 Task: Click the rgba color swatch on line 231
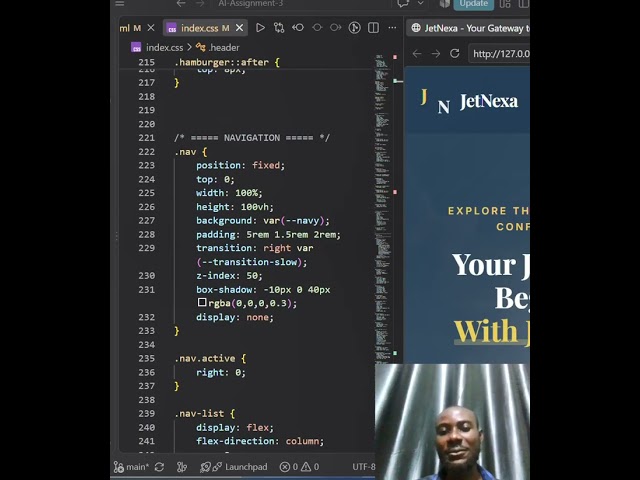point(202,302)
